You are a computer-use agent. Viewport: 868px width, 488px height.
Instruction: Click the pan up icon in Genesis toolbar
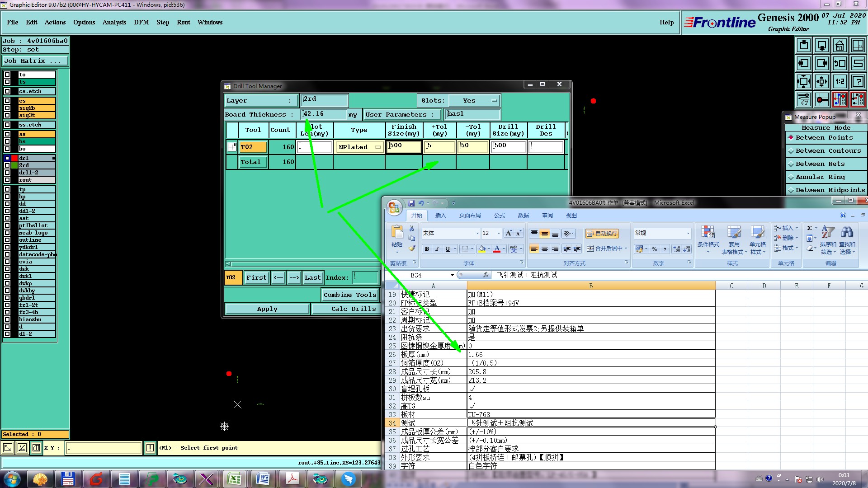click(804, 45)
